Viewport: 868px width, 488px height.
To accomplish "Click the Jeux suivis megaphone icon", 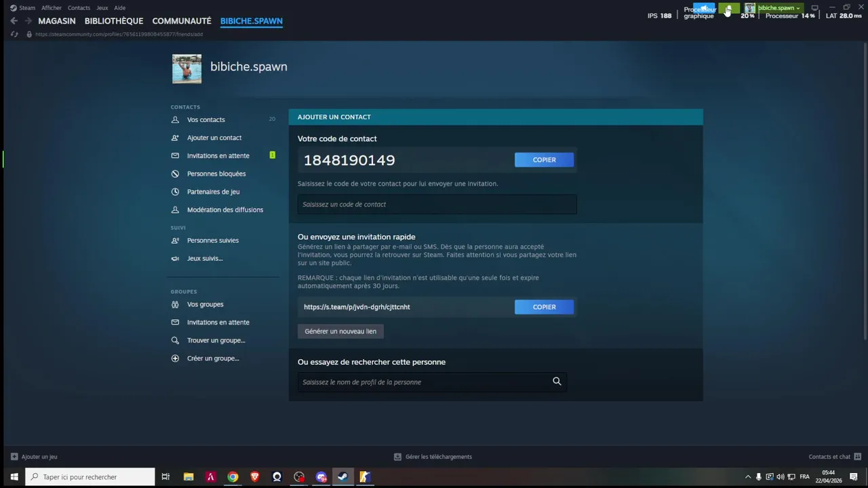I will [175, 258].
